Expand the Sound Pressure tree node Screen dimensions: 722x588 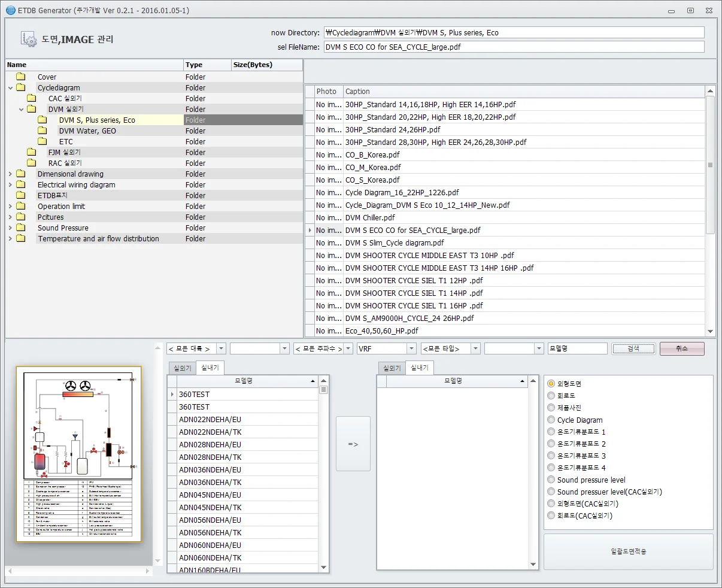pos(11,228)
